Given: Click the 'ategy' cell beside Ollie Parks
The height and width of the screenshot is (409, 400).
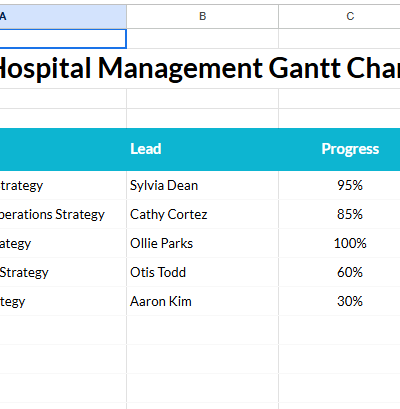Looking at the screenshot, I should (x=63, y=243).
